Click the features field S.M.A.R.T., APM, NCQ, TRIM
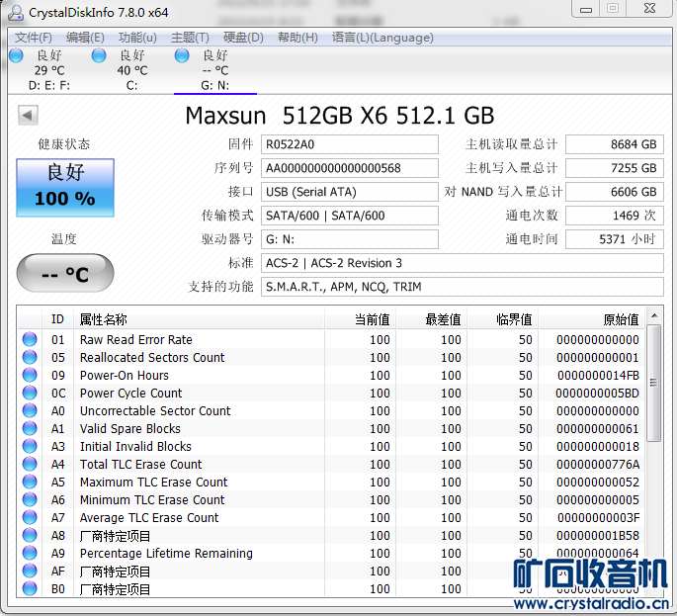This screenshot has width=677, height=616. 462,287
